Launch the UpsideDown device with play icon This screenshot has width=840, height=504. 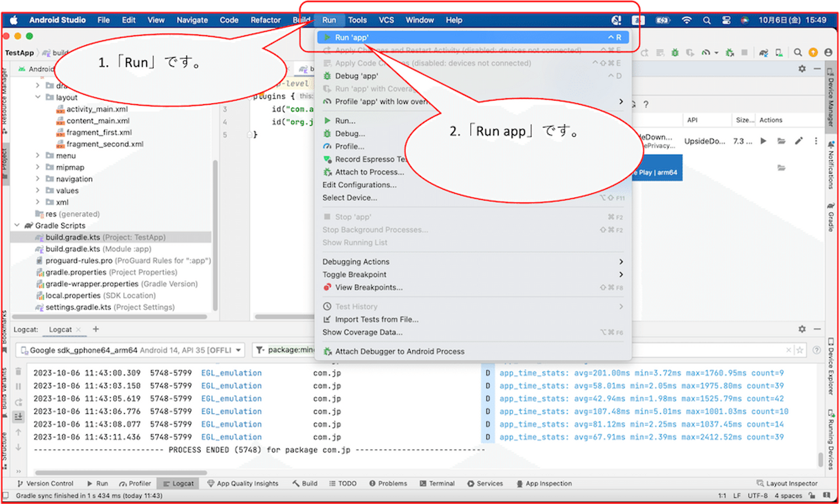click(x=763, y=141)
